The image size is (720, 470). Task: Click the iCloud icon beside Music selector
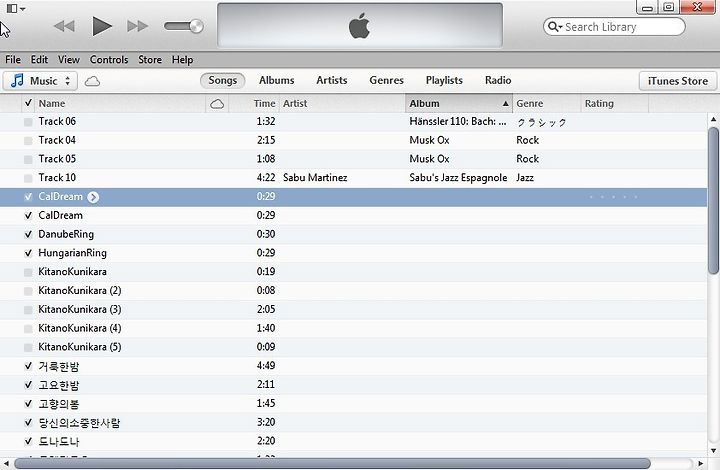(x=92, y=81)
